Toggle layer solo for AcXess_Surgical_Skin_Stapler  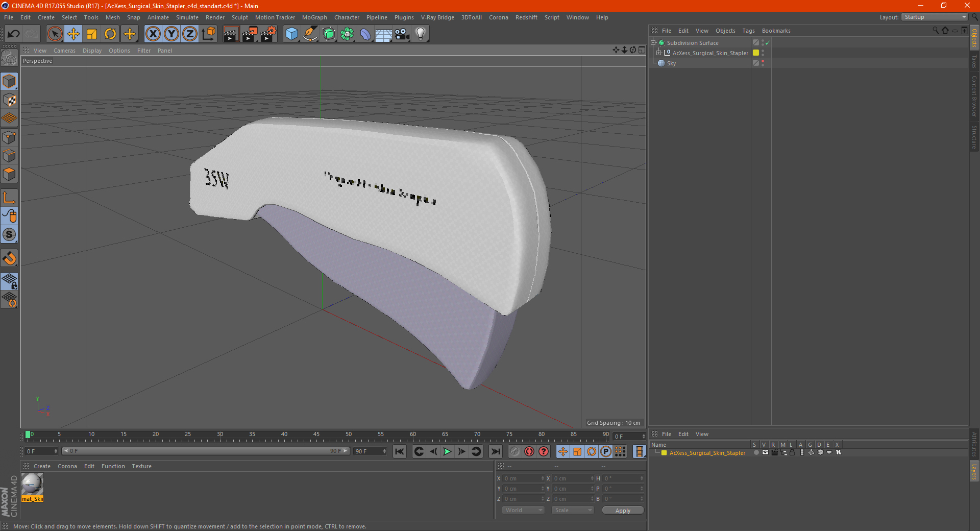pyautogui.click(x=756, y=452)
